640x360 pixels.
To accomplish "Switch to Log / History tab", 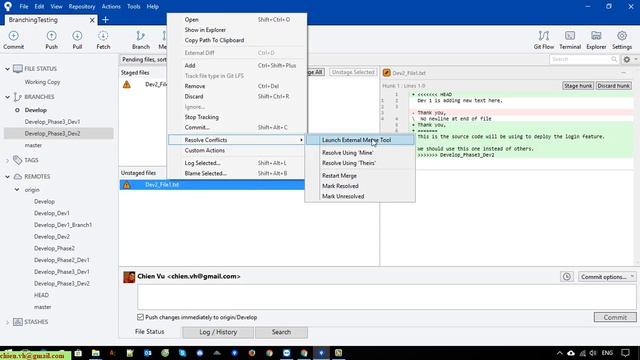I will tap(218, 332).
